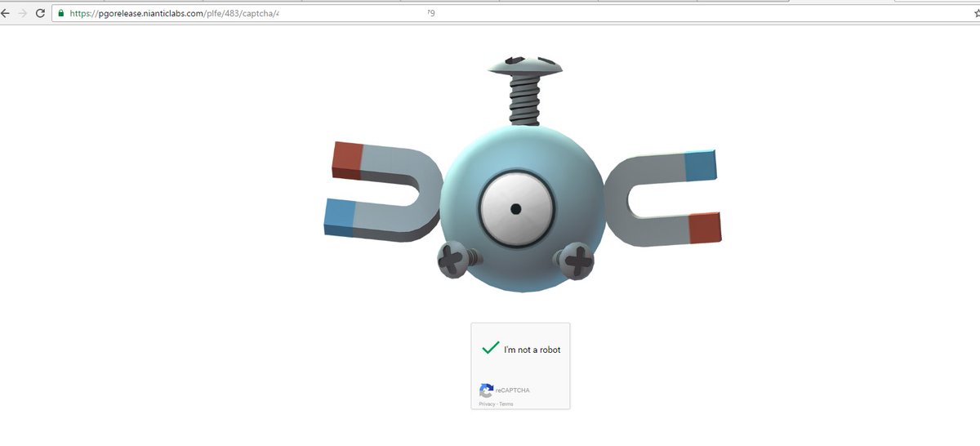Image resolution: width=980 pixels, height=446 pixels.
Task: Open the reCAPTCHA Privacy link
Action: point(487,404)
